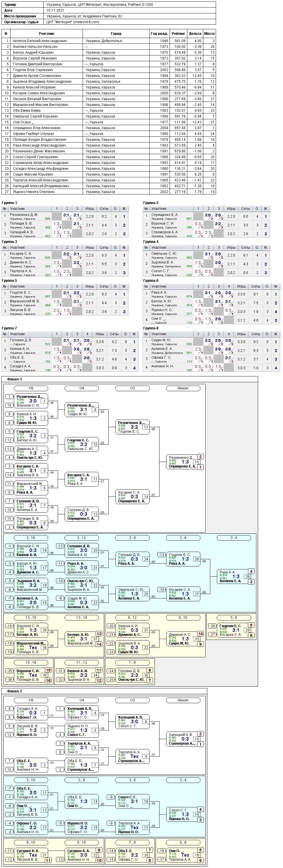Click the 'Группа-6' heading
This screenshot has height=868, width=283.
[151, 280]
